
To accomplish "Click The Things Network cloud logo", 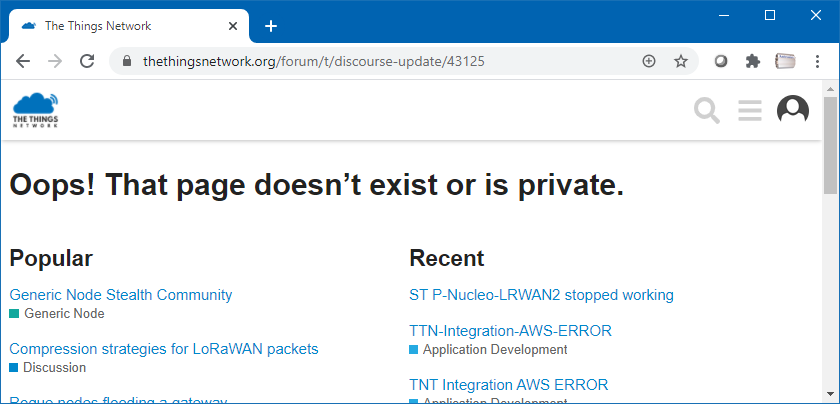I will 35,110.
